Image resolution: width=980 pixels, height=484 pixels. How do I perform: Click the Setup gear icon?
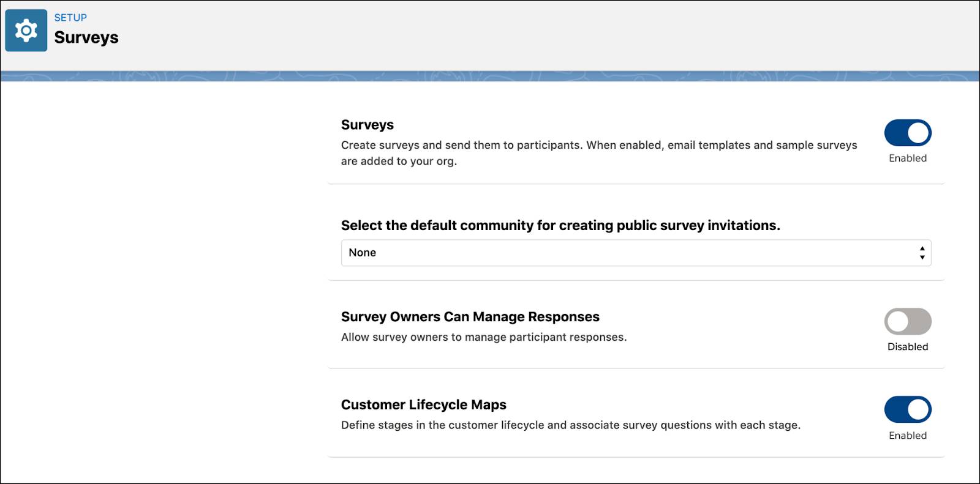[26, 31]
